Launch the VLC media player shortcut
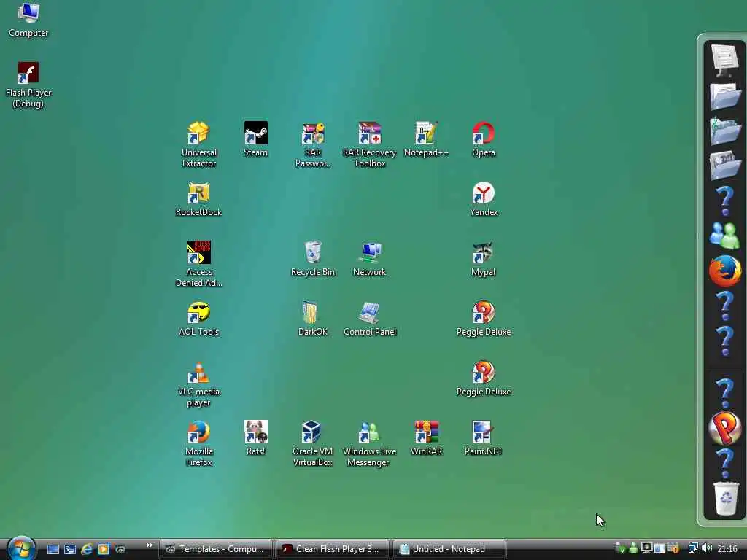Screen dimensions: 747x560 point(198,384)
